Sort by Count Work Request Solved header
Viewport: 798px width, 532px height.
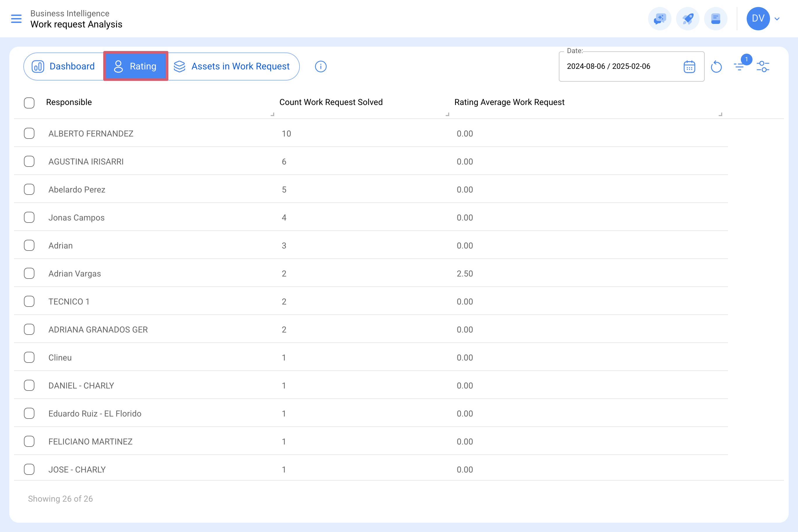(331, 102)
